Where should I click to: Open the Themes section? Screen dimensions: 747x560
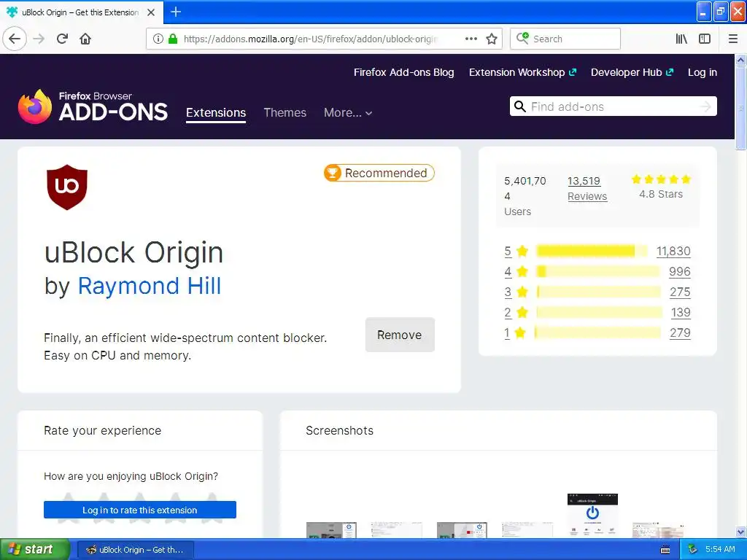pos(285,113)
